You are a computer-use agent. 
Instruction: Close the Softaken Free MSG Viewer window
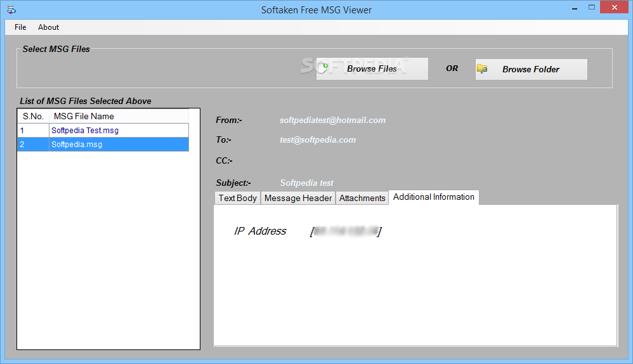pos(615,7)
